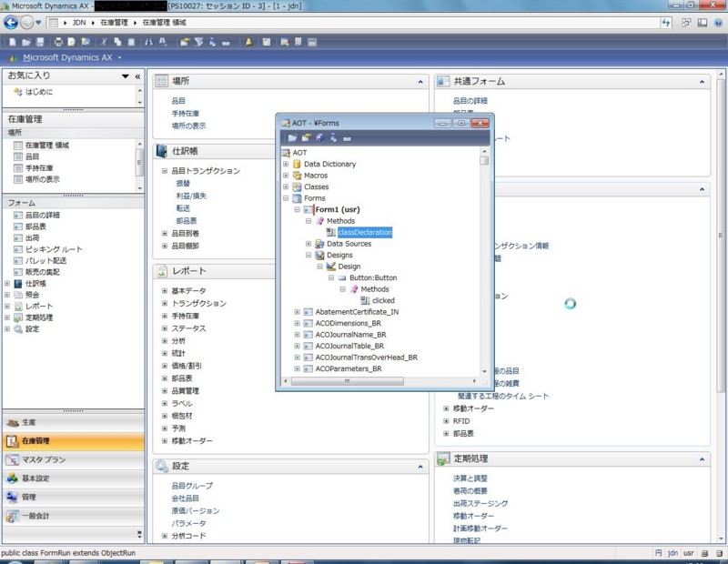The image size is (728, 564).
Task: Select Button:Button node in AOT
Action: point(373,277)
